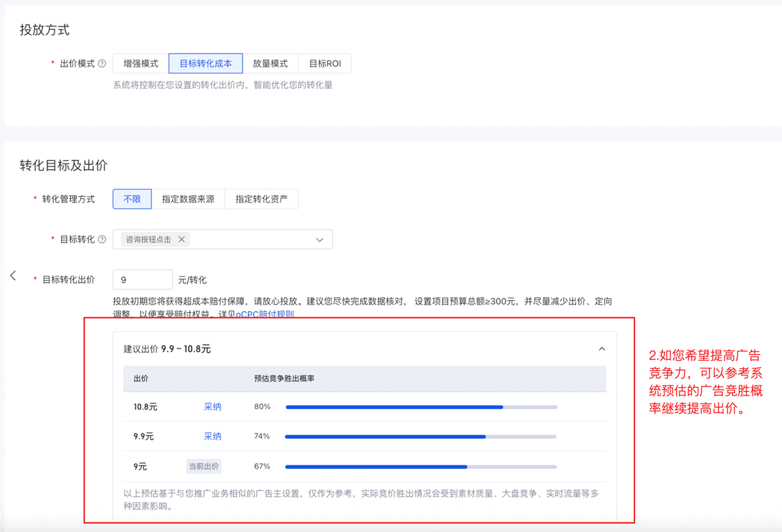This screenshot has height=532, width=782.
Task: Choose the 目标ROI bidding option
Action: [325, 64]
